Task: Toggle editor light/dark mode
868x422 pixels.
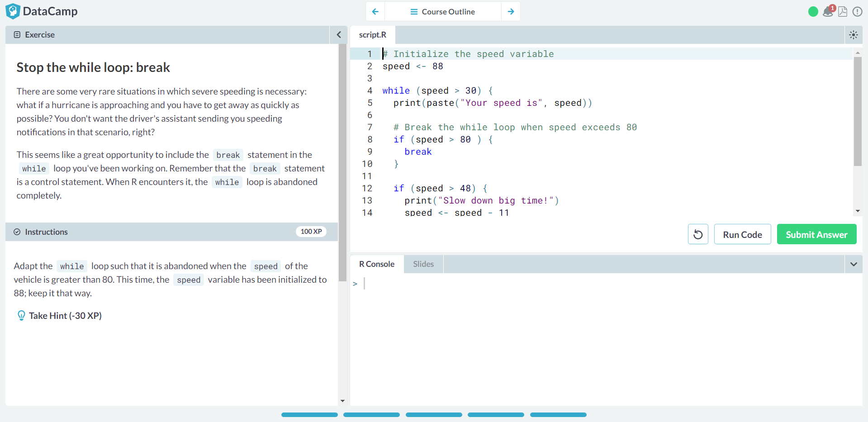Action: pyautogui.click(x=854, y=35)
